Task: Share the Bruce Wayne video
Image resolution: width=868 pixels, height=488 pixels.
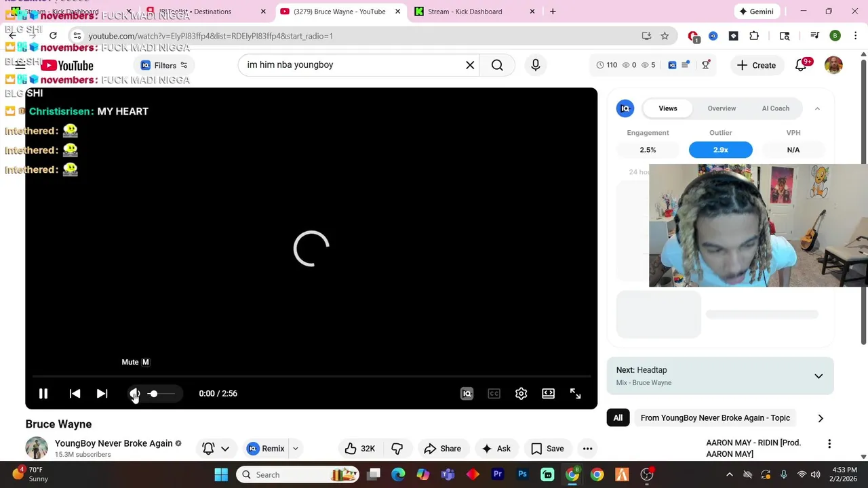Action: [442, 448]
